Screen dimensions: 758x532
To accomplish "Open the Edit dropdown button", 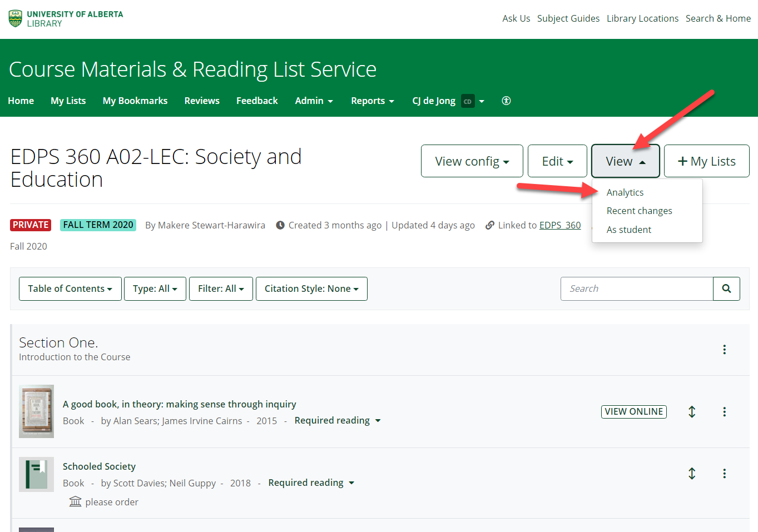I will point(557,161).
